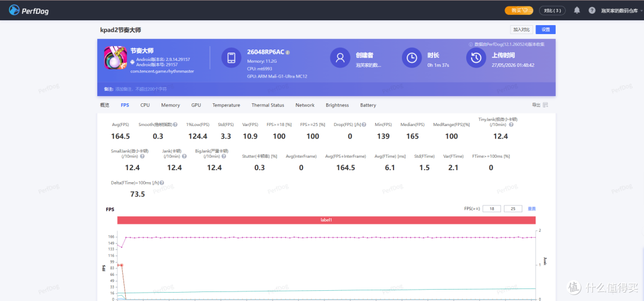Click the upload time 27/05/2026 01:48:42
644x301 pixels.
tap(513, 65)
